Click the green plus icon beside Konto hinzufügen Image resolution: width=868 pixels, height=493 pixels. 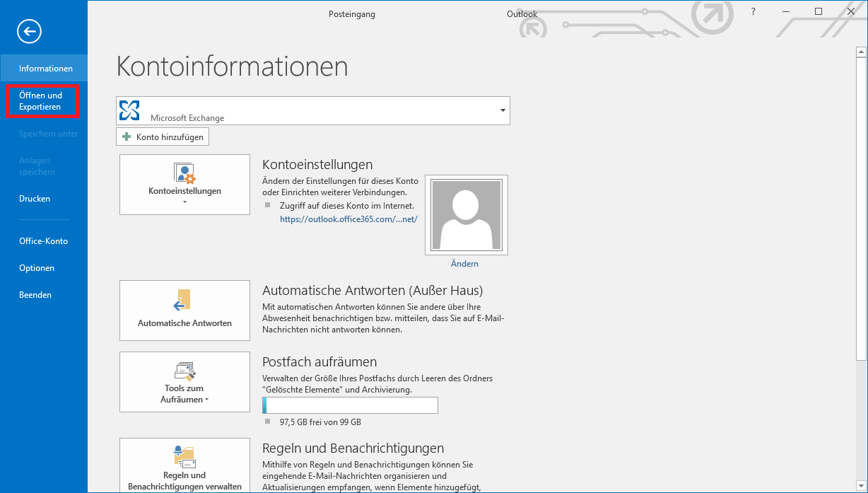tap(127, 137)
